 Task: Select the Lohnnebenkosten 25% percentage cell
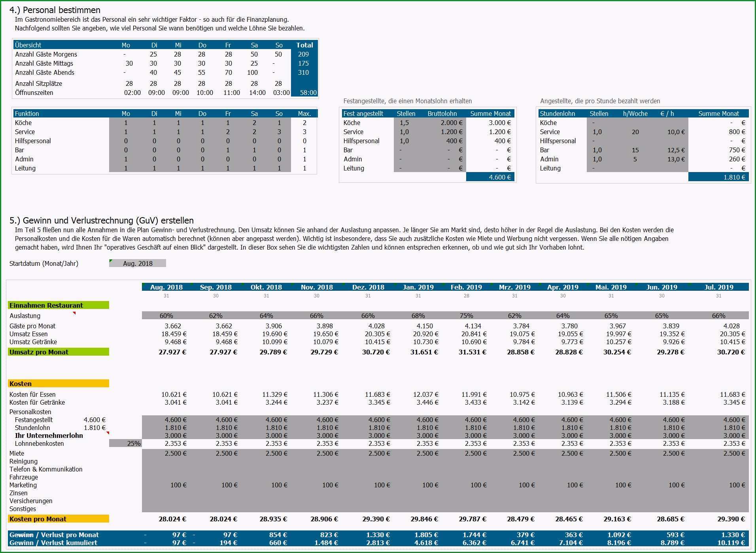point(125,443)
